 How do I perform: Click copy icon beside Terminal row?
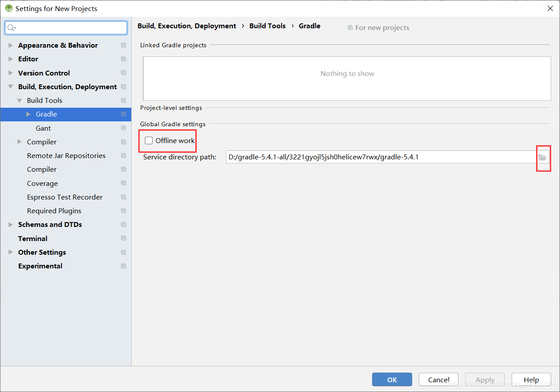[123, 238]
